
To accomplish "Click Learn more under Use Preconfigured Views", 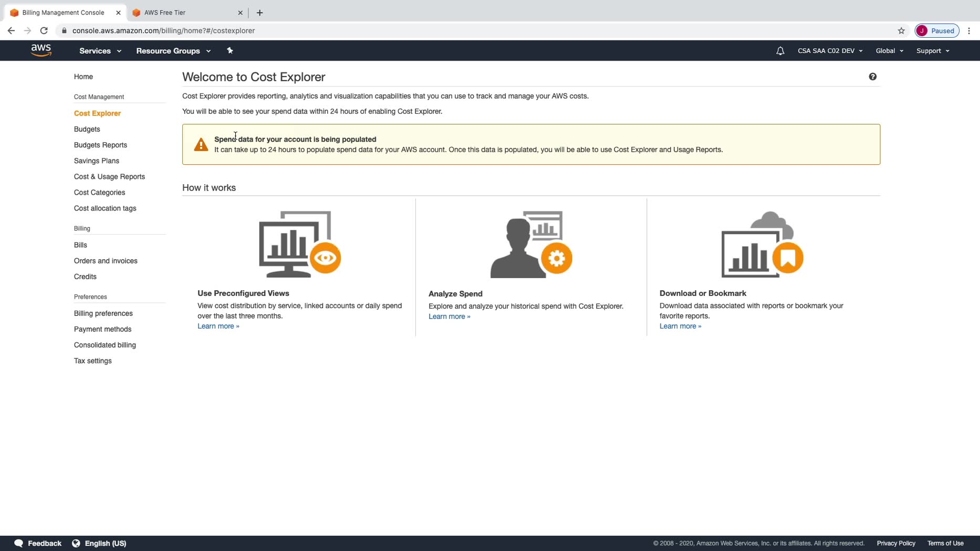I will point(218,326).
